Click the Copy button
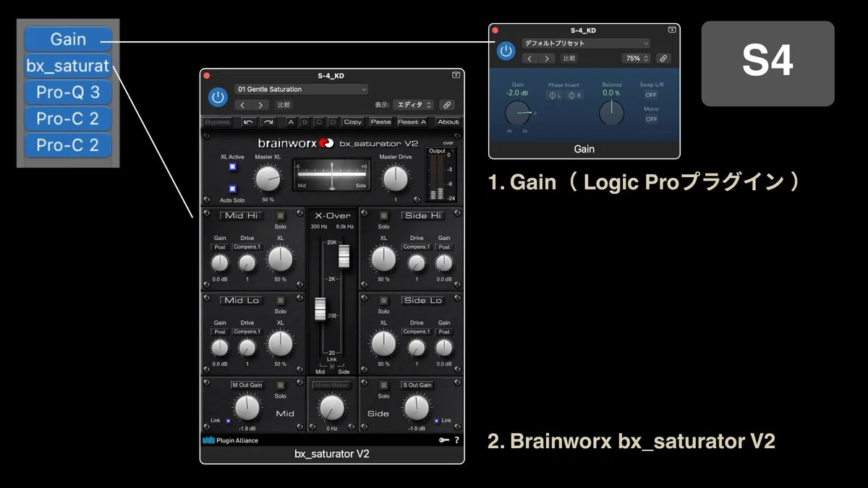The image size is (868, 488). point(353,122)
